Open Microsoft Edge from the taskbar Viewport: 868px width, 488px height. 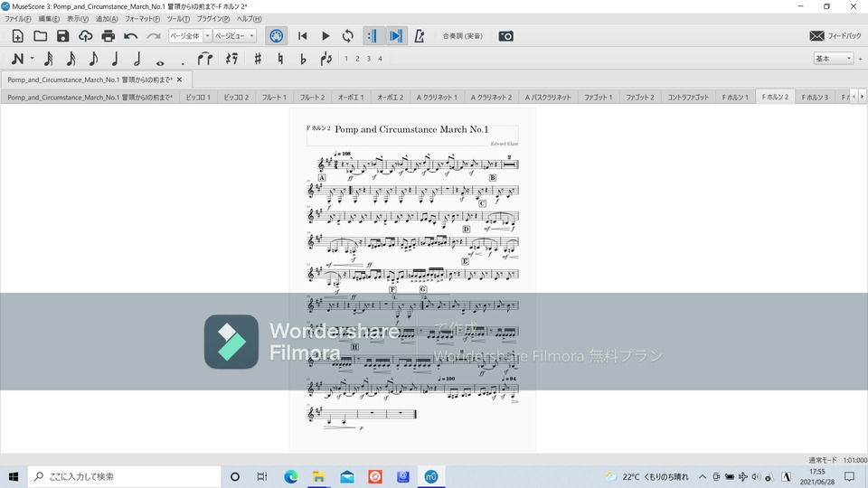(290, 476)
